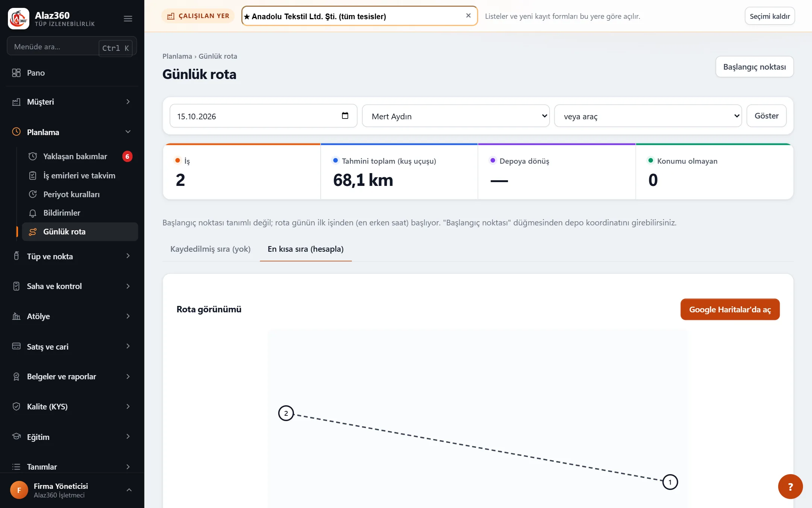Image resolution: width=812 pixels, height=508 pixels.
Task: Open the help question mark button
Action: 790,487
